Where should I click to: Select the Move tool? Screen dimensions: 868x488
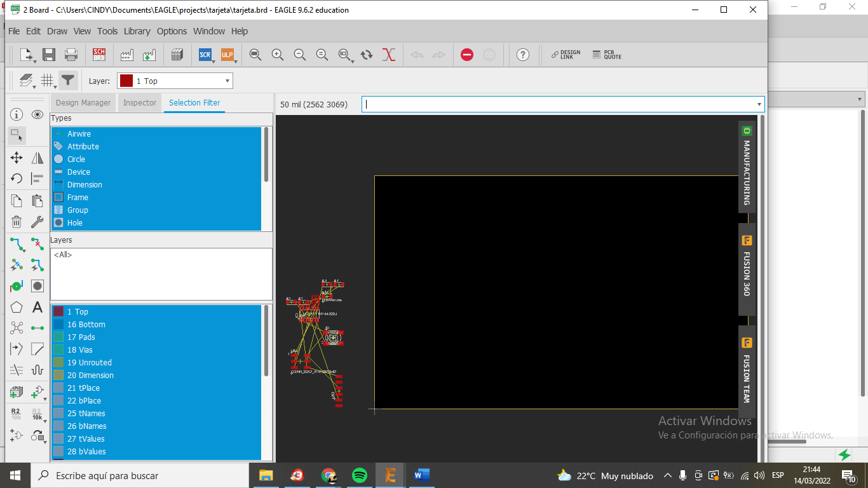(17, 158)
